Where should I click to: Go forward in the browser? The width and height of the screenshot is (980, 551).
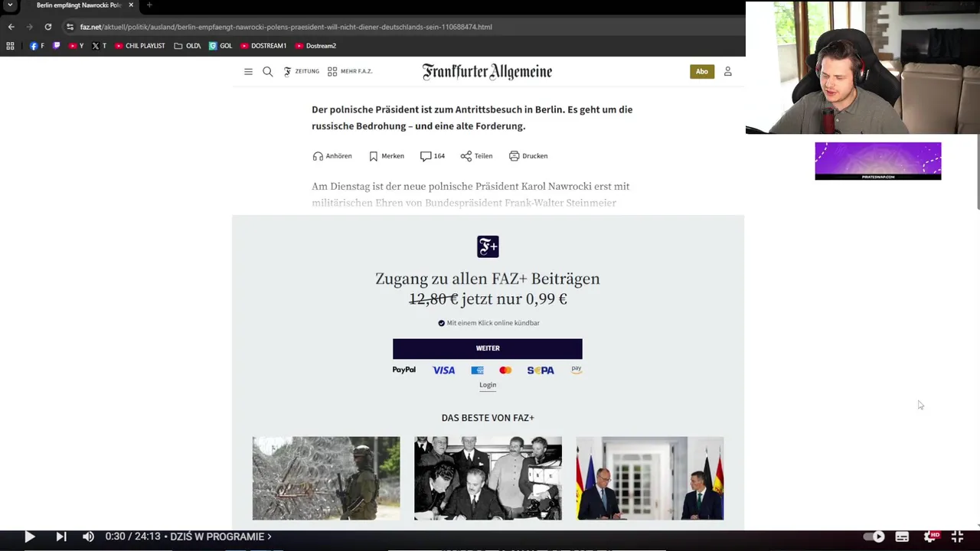(x=30, y=27)
